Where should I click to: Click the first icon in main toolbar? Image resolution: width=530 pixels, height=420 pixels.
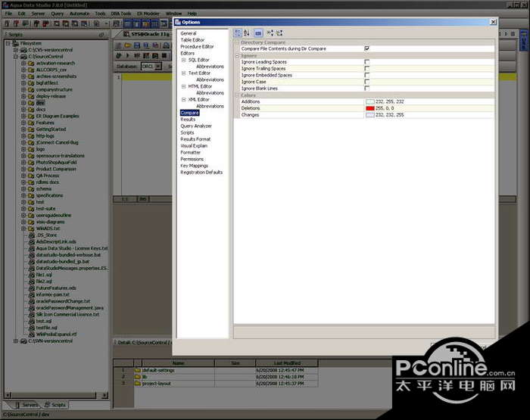[7, 23]
